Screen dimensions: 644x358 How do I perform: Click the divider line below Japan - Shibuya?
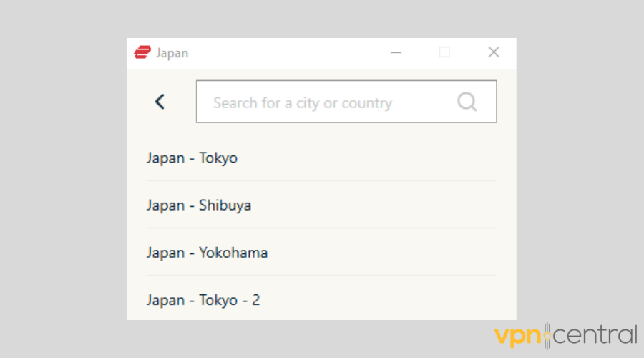click(321, 228)
